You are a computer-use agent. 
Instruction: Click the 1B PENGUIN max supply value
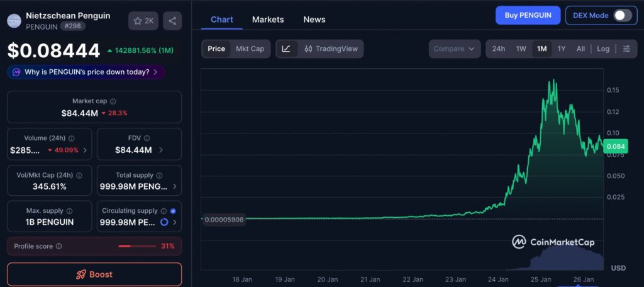[49, 222]
